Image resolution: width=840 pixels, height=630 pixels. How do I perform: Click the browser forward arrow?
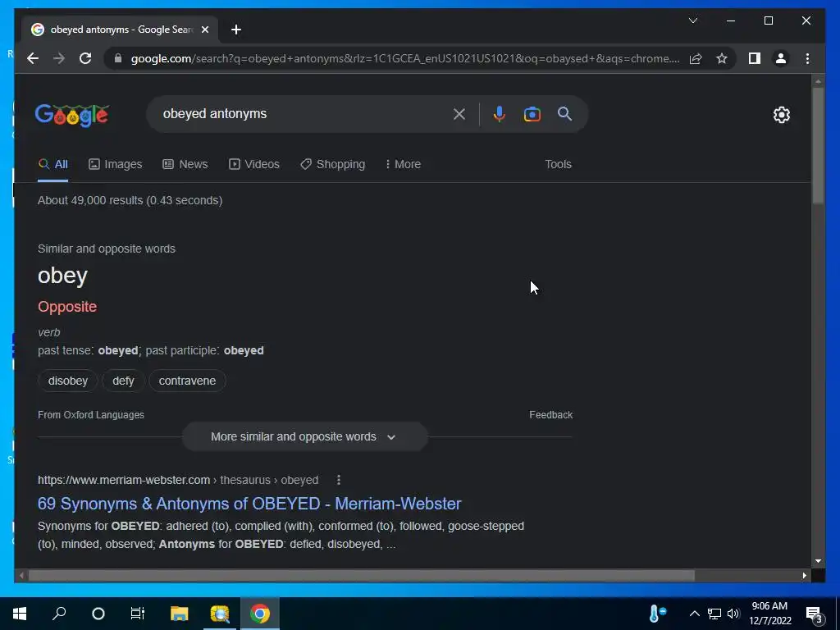pyautogui.click(x=59, y=58)
